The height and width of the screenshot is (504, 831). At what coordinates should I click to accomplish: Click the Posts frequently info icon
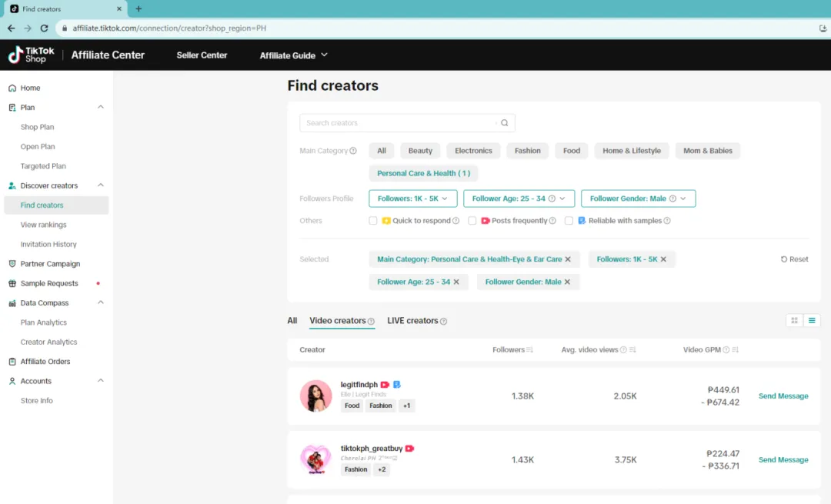pos(552,221)
